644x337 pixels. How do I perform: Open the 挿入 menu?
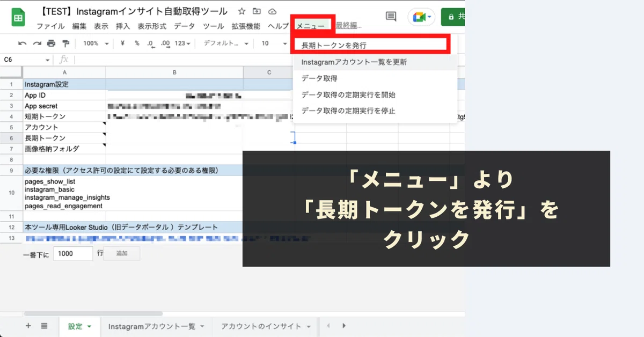coord(123,26)
